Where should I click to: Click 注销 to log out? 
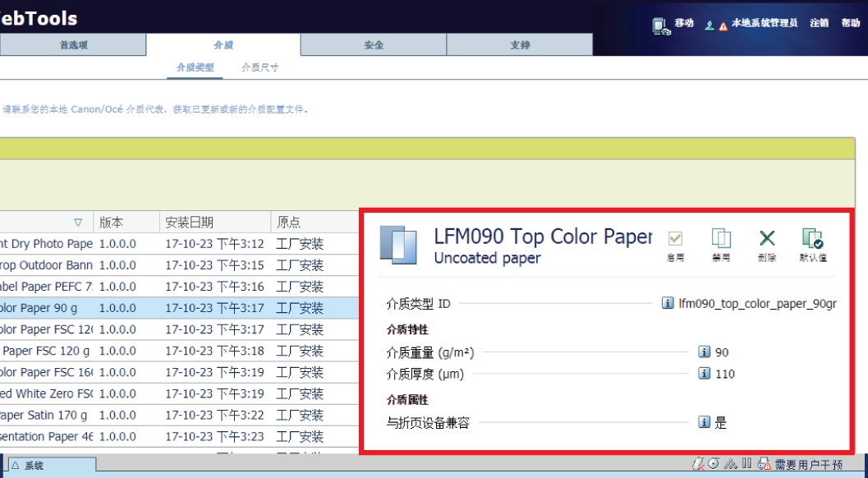click(820, 23)
